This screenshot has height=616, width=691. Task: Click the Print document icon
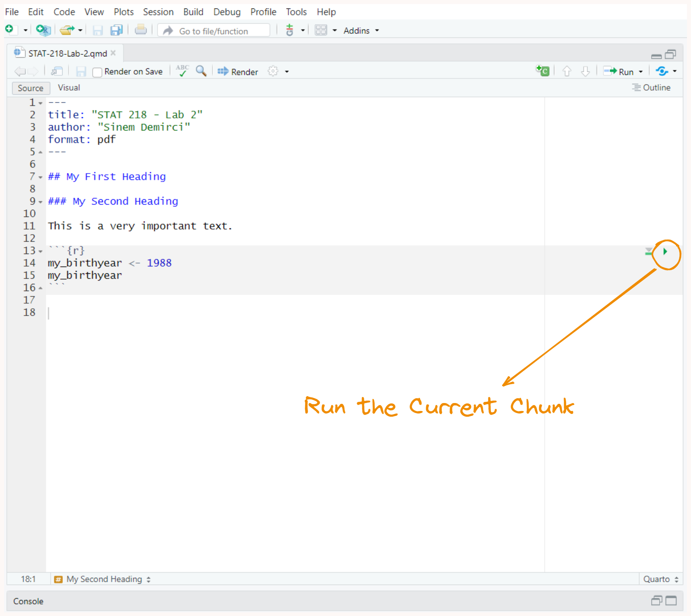(x=141, y=30)
